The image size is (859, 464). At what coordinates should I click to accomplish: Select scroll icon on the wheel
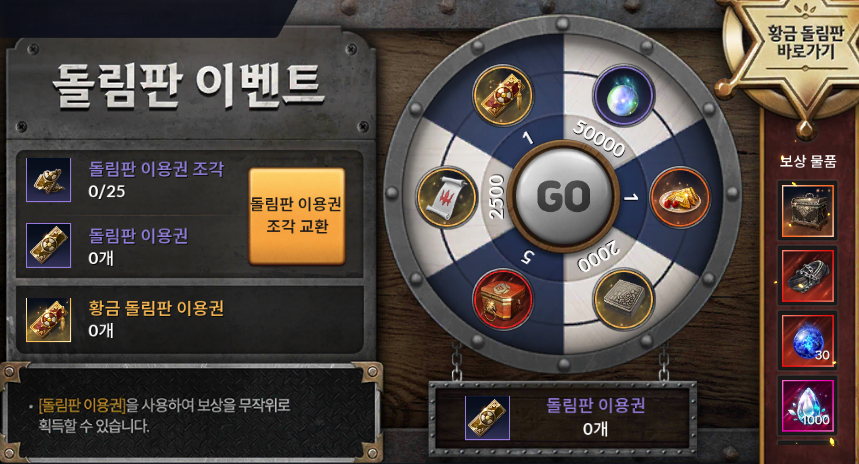click(446, 197)
